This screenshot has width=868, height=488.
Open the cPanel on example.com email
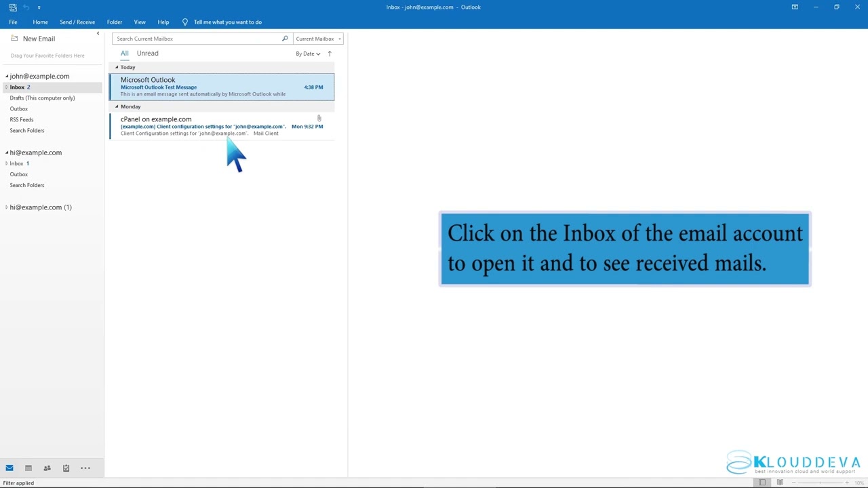click(x=222, y=126)
